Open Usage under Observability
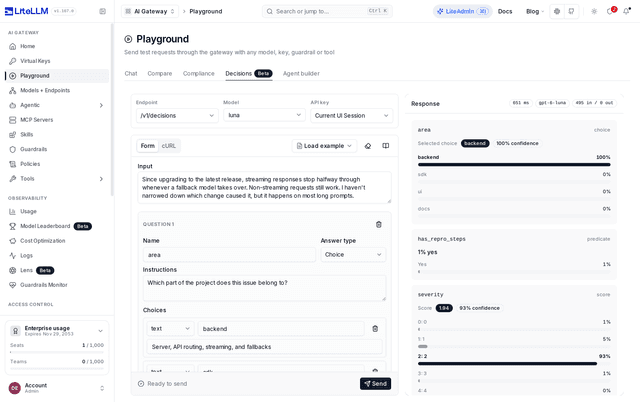 pyautogui.click(x=57, y=211)
